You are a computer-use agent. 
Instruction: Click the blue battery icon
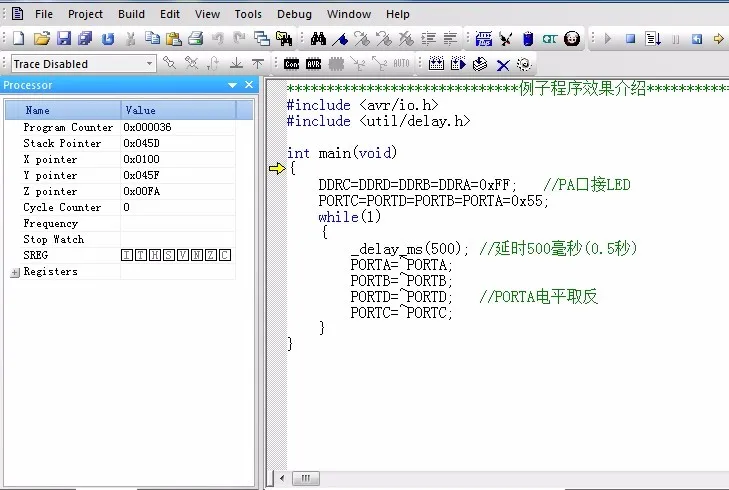[x=528, y=39]
